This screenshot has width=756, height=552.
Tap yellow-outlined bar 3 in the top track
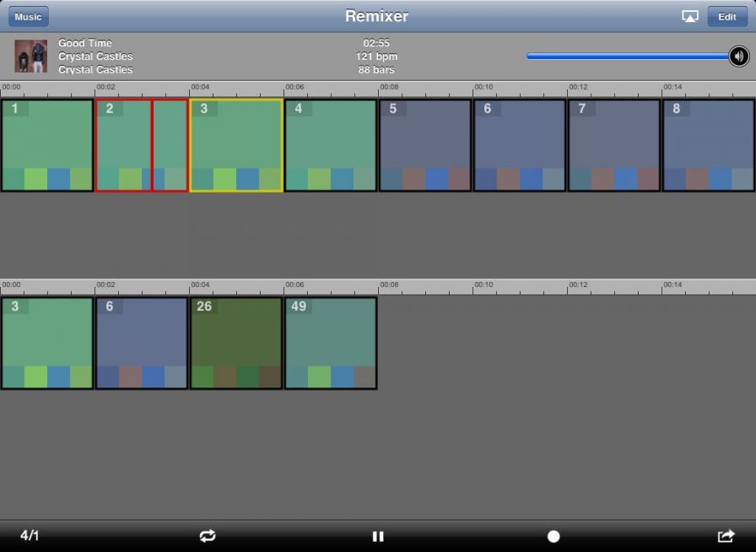pos(236,145)
